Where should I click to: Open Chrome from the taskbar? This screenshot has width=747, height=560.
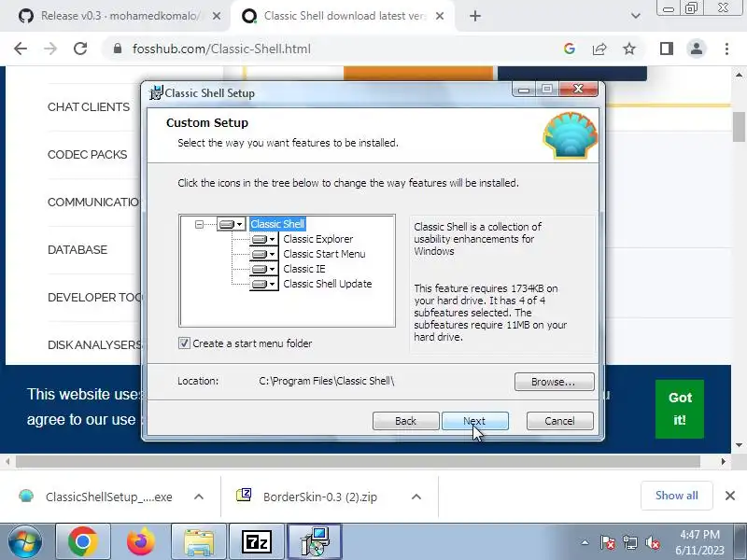coord(83,542)
